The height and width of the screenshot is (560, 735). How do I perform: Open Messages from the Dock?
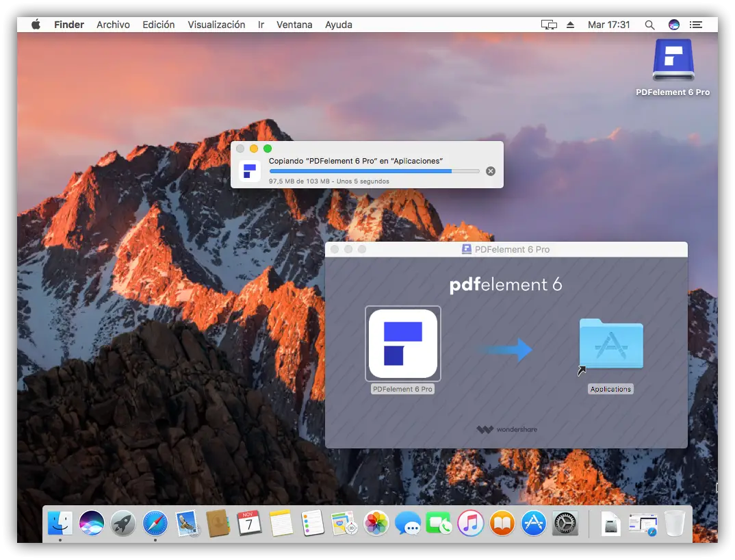[x=407, y=523]
